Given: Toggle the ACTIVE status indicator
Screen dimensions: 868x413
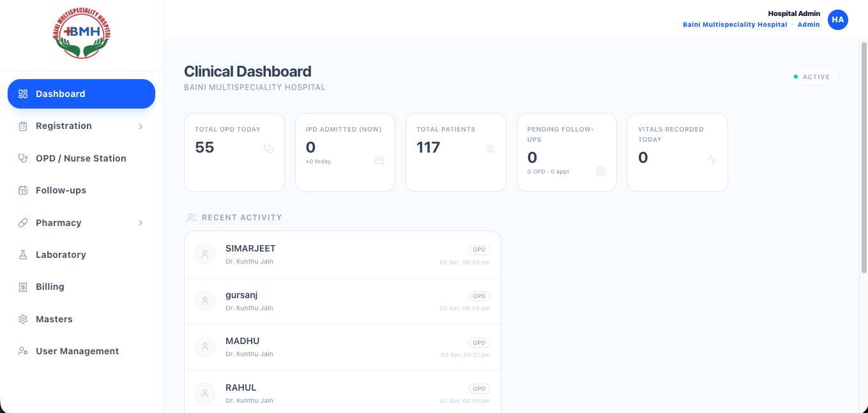Looking at the screenshot, I should (x=812, y=77).
